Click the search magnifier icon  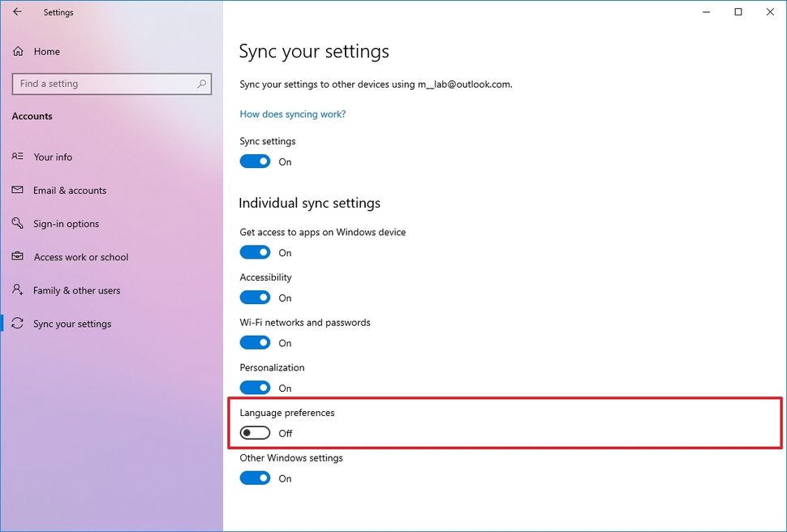[x=200, y=84]
